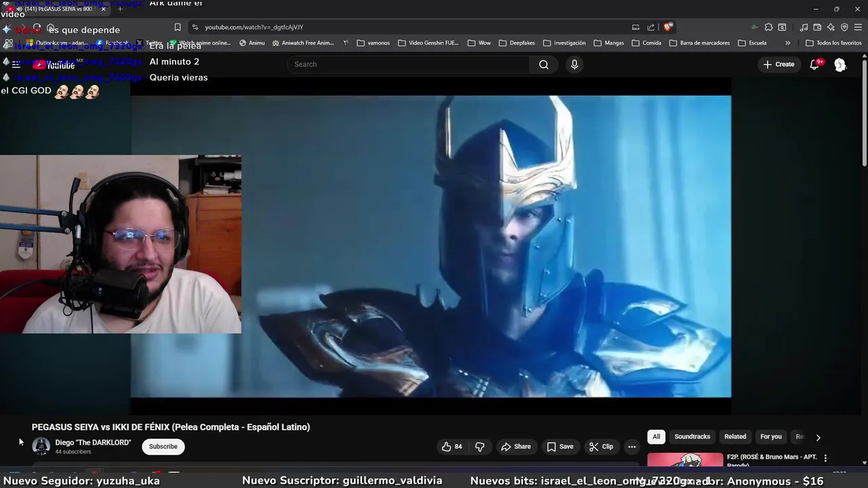Open more actions ellipsis under video
This screenshot has height=488, width=868.
coord(631,447)
